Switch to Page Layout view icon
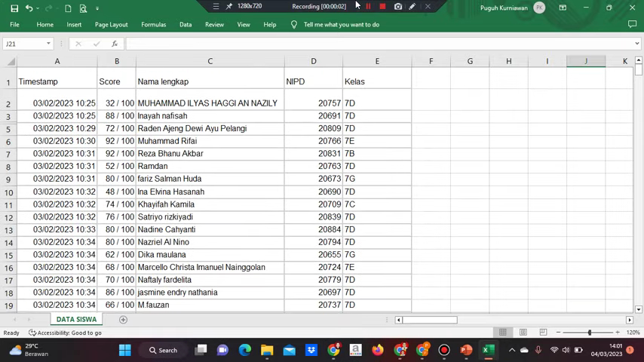The width and height of the screenshot is (644, 362). [523, 332]
